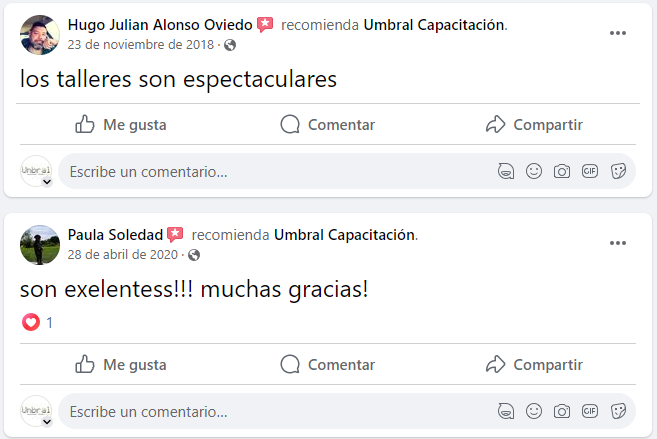Insert GIF in Hugo's post comment box
657x439 pixels.
590,171
